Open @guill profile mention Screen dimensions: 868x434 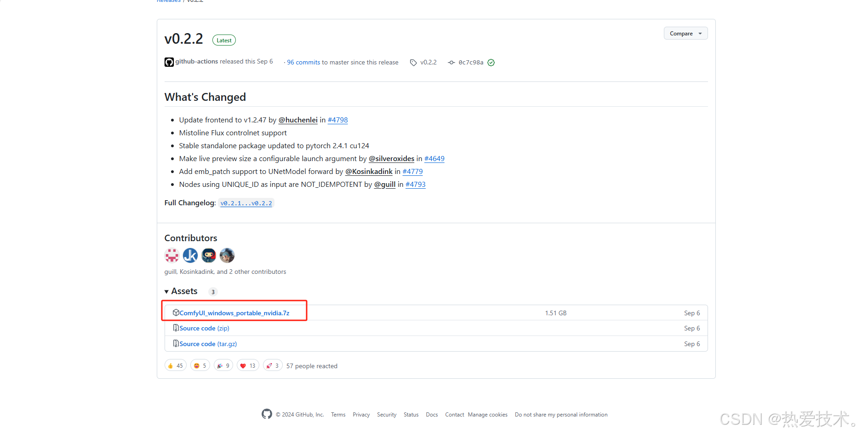[x=385, y=185]
